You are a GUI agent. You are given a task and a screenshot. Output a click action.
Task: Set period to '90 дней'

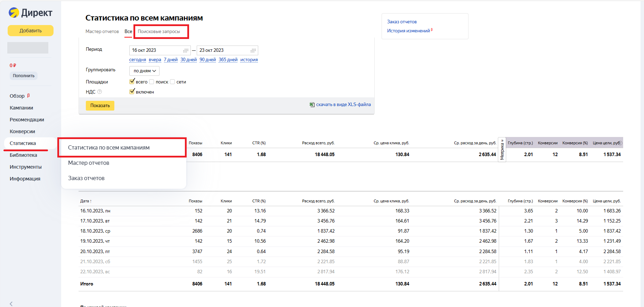tap(208, 59)
